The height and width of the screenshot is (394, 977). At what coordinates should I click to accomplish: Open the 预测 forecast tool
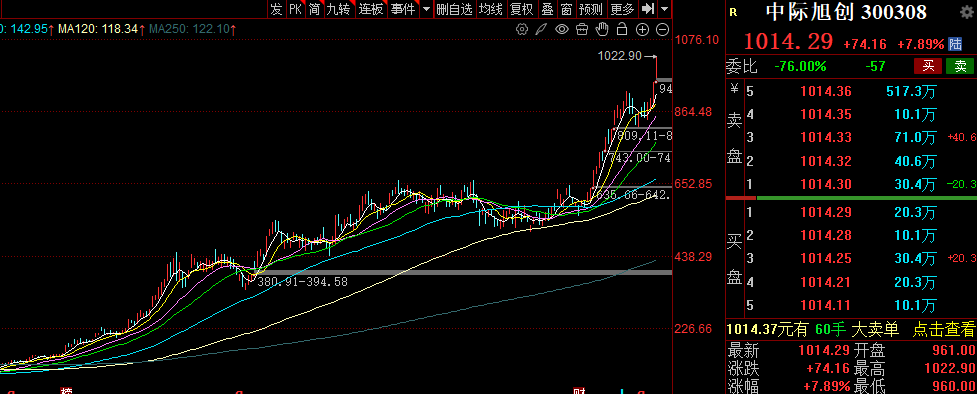tap(591, 9)
